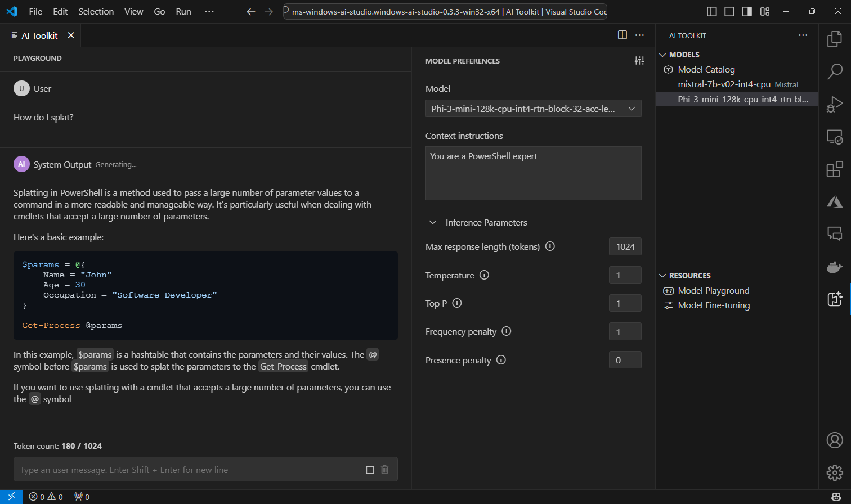Toggle the Panel layout button
Image resolution: width=851 pixels, height=504 pixels.
point(729,12)
